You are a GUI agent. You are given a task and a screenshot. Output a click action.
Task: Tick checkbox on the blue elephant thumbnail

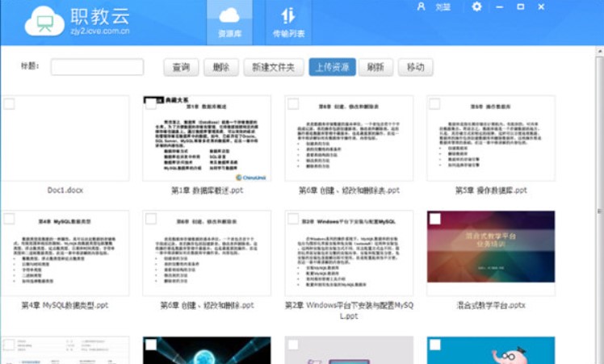[x=435, y=345]
